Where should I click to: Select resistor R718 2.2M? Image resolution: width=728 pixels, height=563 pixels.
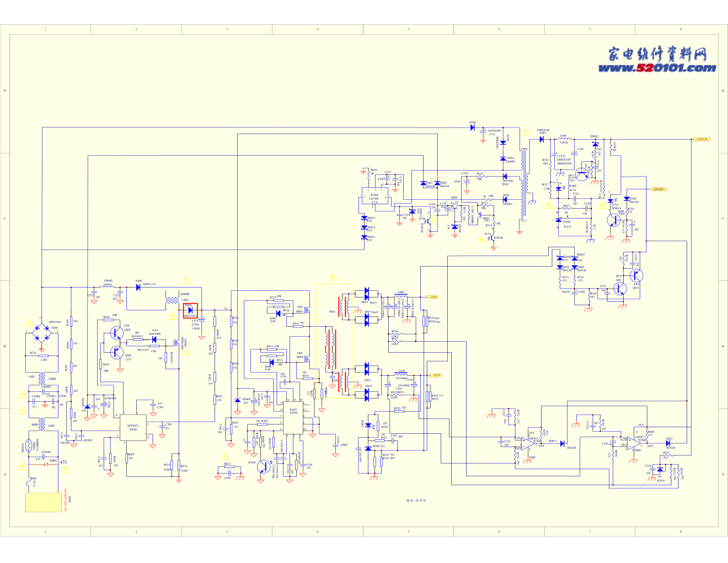click(x=42, y=355)
